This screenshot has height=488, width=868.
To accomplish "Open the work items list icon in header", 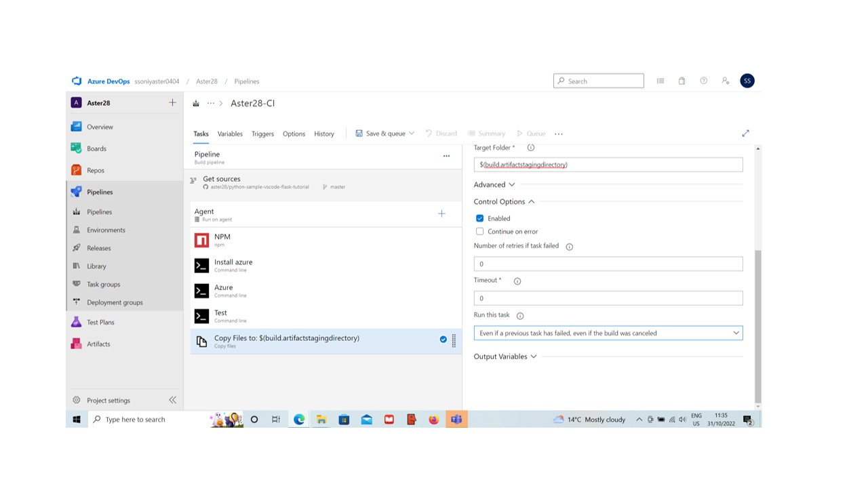I will [x=660, y=81].
